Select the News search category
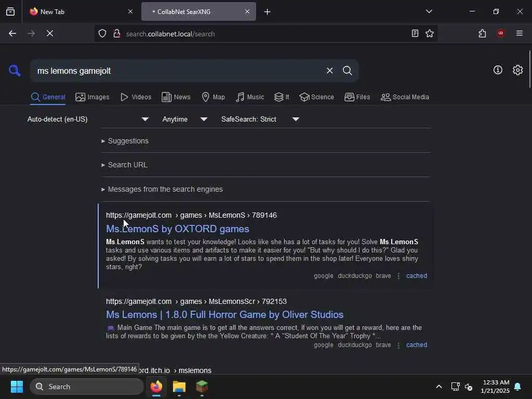The width and height of the screenshot is (532, 399). click(x=176, y=97)
